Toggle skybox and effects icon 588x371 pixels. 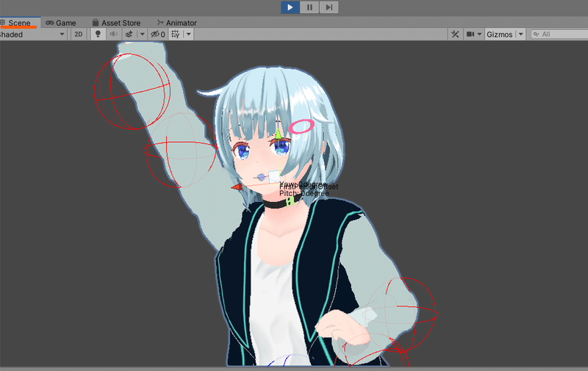129,34
